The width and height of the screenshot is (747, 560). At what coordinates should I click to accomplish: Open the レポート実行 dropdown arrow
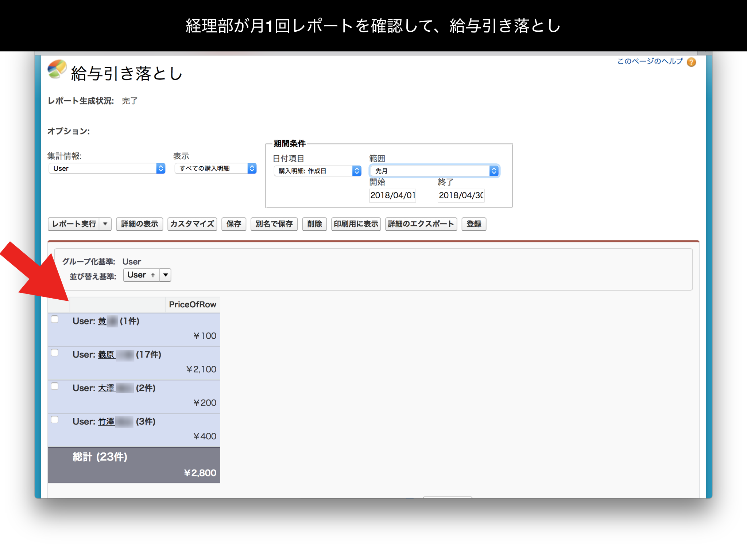[105, 224]
